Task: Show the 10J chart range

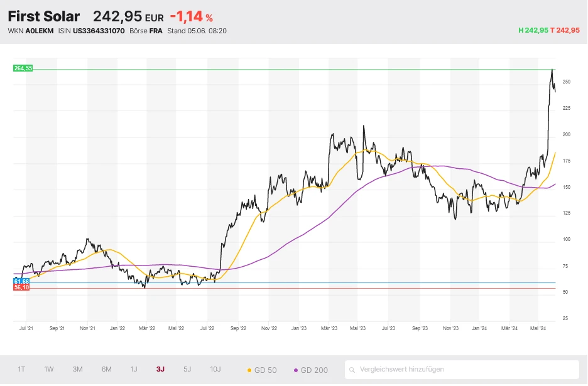Action: (215, 370)
